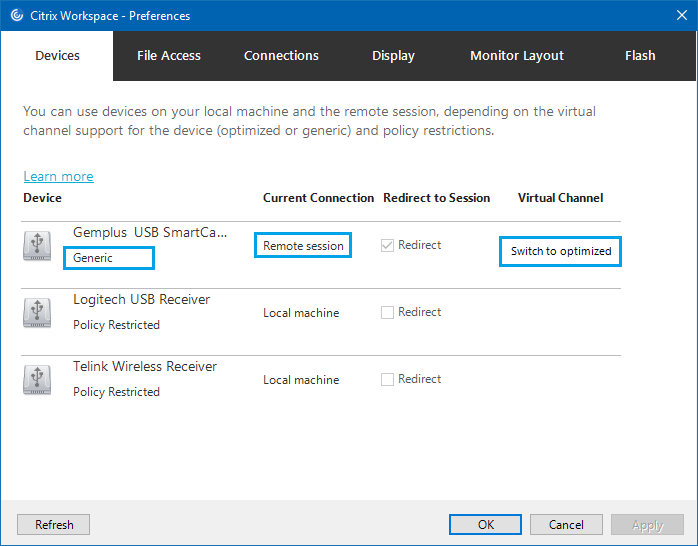Select the Devices tab

tap(57, 56)
